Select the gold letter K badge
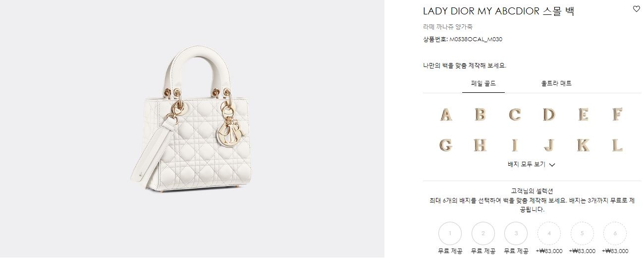Screen dimensions: 644x258 coord(583,145)
